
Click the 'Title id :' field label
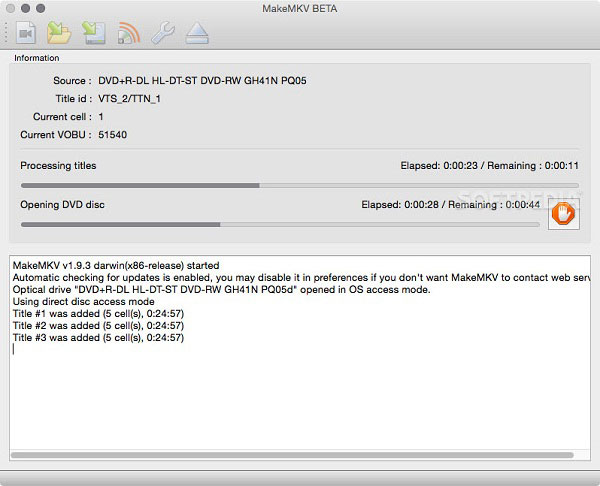[74, 99]
